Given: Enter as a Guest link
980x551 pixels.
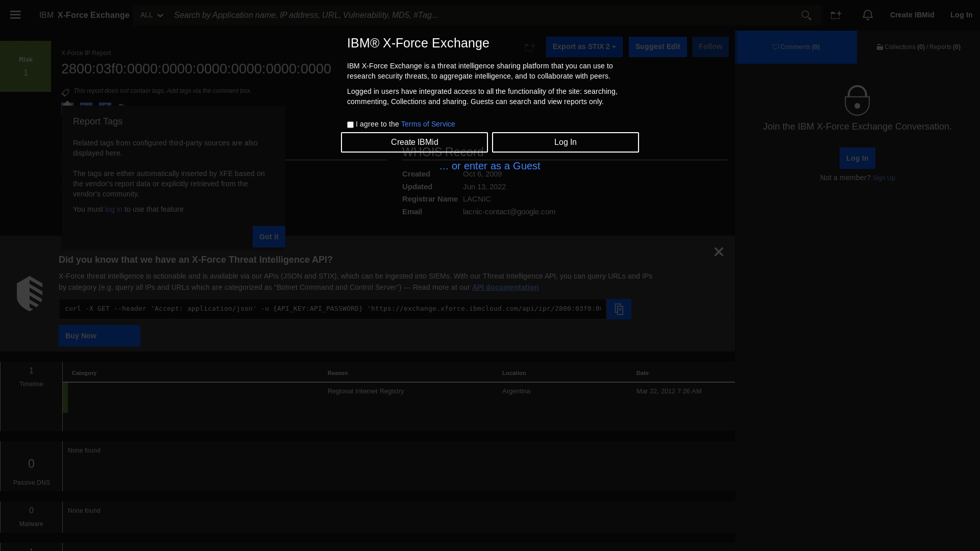Looking at the screenshot, I should [489, 166].
